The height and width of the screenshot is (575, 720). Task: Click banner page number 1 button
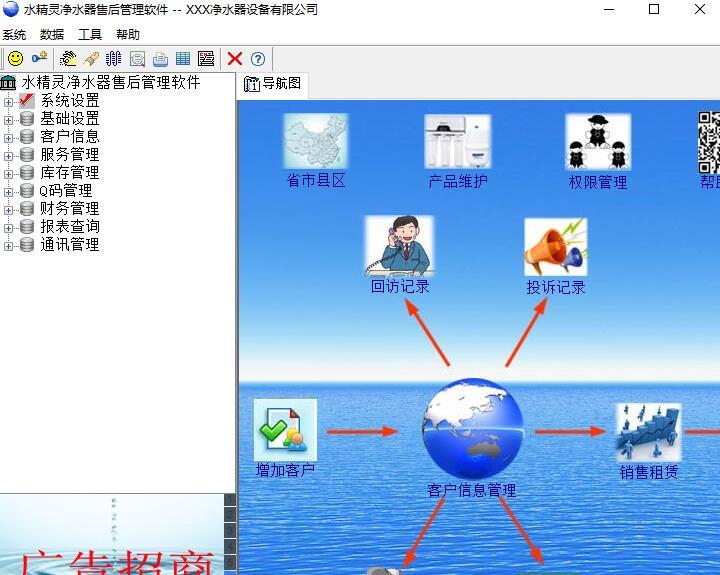[x=230, y=500]
